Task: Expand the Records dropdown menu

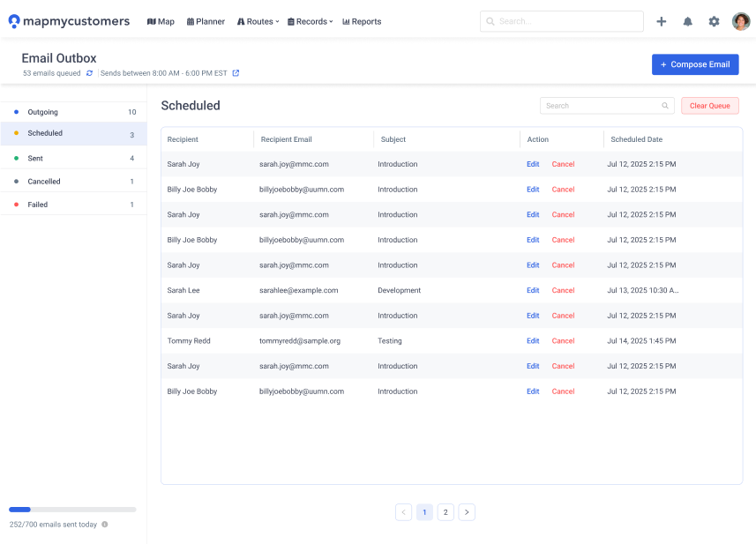Action: (310, 22)
